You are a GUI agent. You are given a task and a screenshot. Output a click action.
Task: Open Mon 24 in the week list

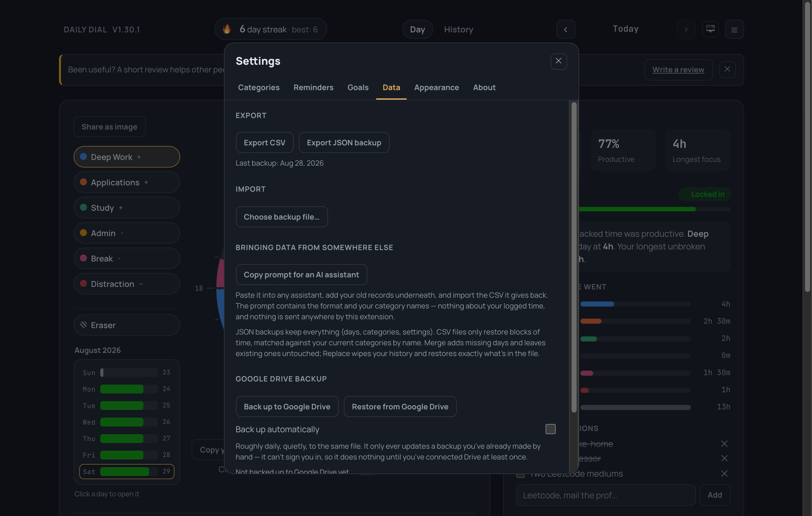point(127,389)
